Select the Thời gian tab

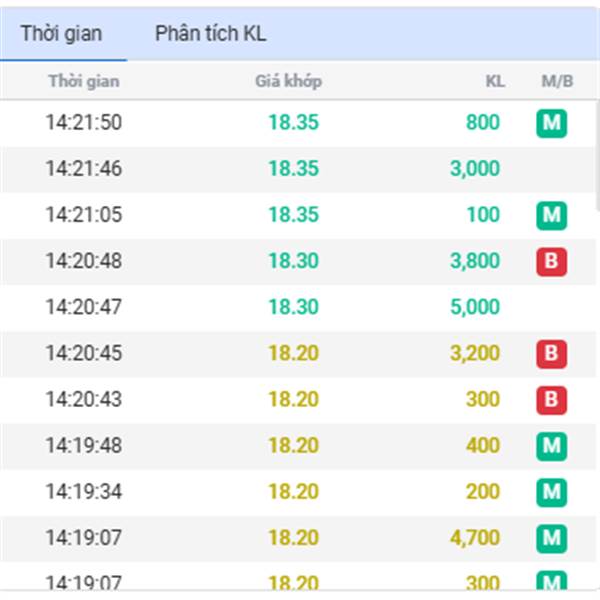click(x=61, y=34)
